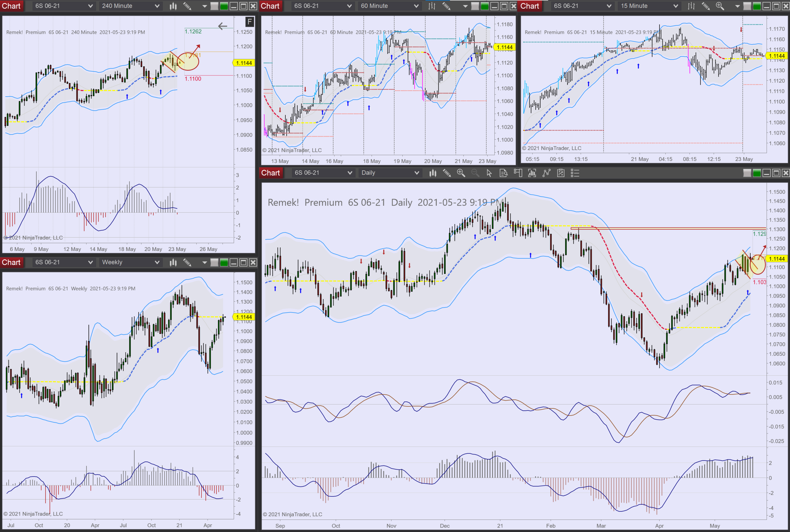Screen dimensions: 790x532
Task: Click Chart label of Weekly window
Action: coord(12,262)
